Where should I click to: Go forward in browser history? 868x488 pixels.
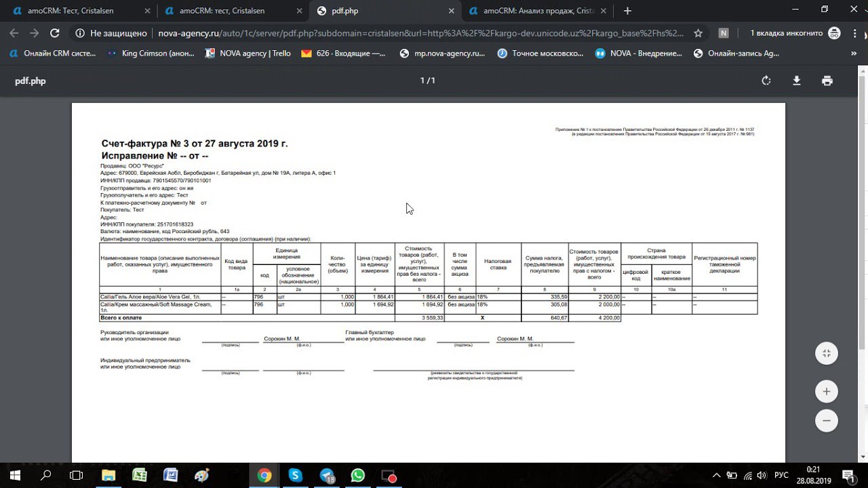pyautogui.click(x=34, y=33)
